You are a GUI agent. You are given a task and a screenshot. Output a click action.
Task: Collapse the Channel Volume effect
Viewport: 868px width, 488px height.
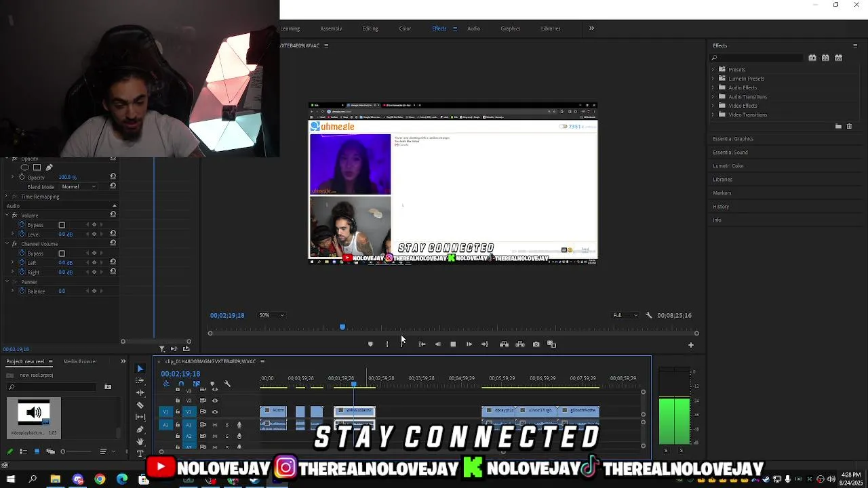[x=7, y=244]
